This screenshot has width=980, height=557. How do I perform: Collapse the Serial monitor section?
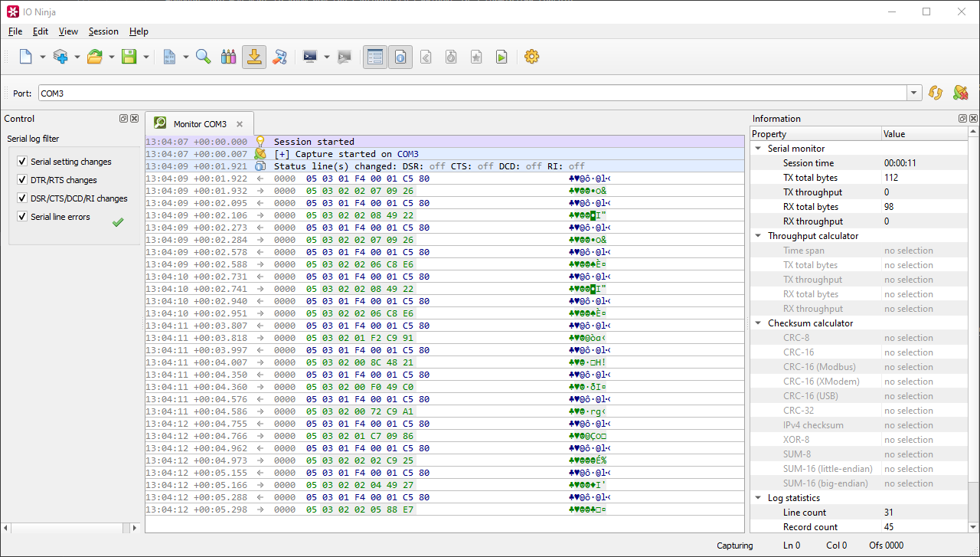pyautogui.click(x=758, y=149)
